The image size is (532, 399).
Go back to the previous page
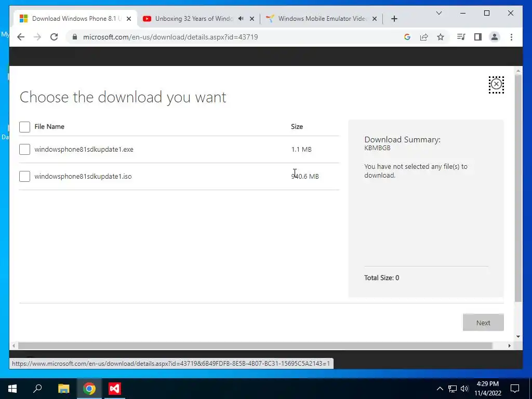click(x=21, y=37)
